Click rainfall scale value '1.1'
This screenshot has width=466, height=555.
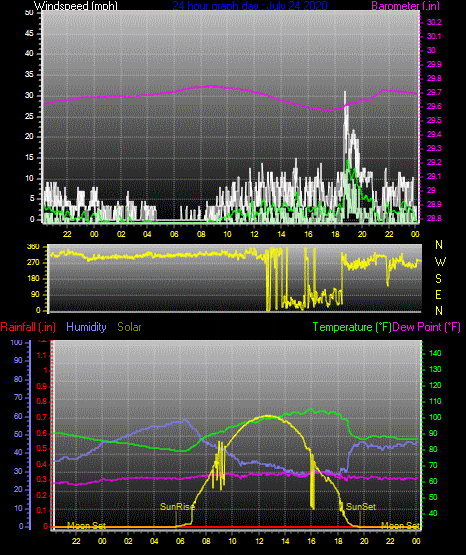(x=42, y=355)
